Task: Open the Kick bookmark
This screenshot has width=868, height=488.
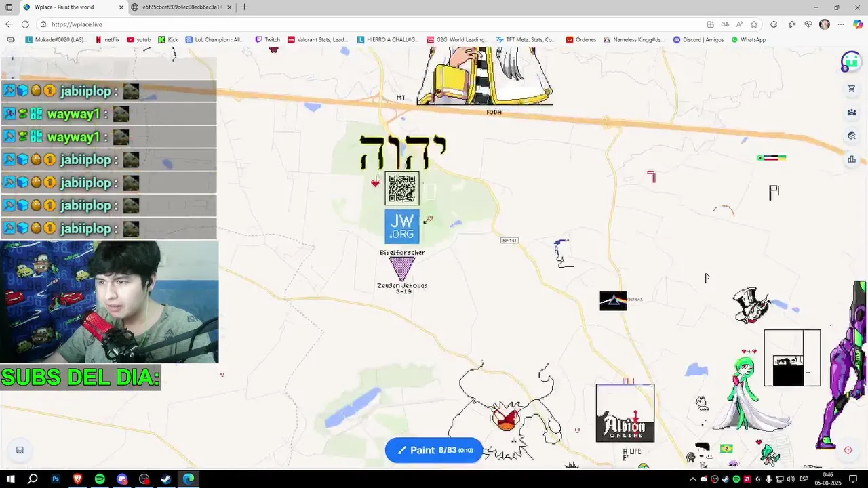Action: click(168, 40)
